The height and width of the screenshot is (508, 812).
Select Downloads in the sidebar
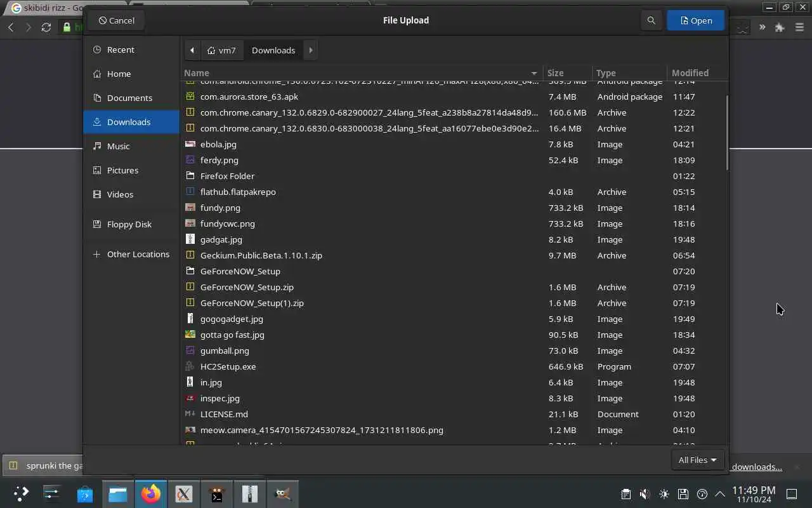(131, 122)
